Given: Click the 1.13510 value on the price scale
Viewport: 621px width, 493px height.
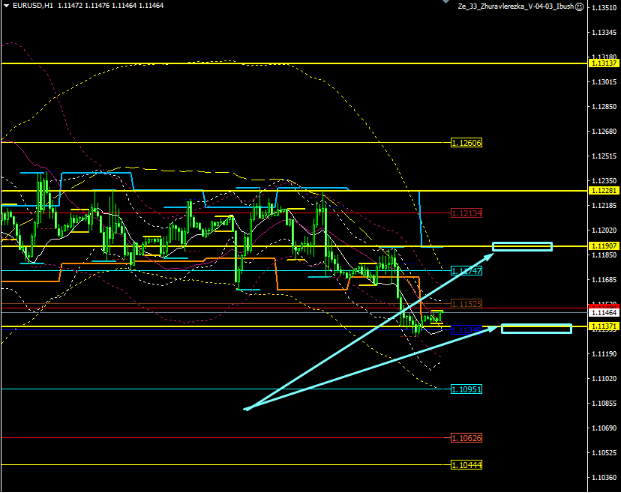Looking at the screenshot, I should (x=603, y=7).
